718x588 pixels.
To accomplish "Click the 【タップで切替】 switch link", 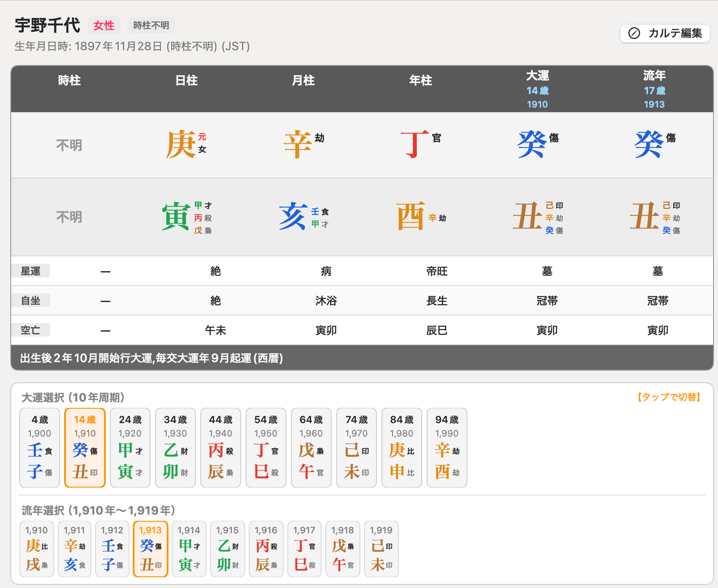I will (669, 397).
